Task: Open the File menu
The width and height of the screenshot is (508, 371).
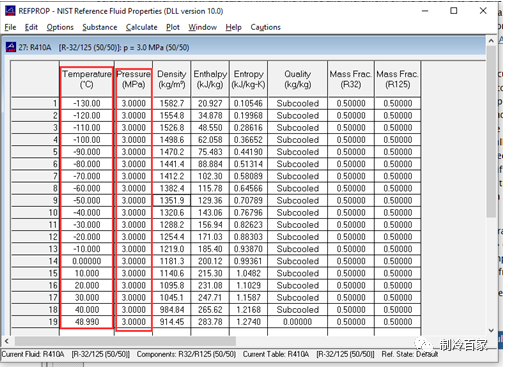Action: point(10,27)
